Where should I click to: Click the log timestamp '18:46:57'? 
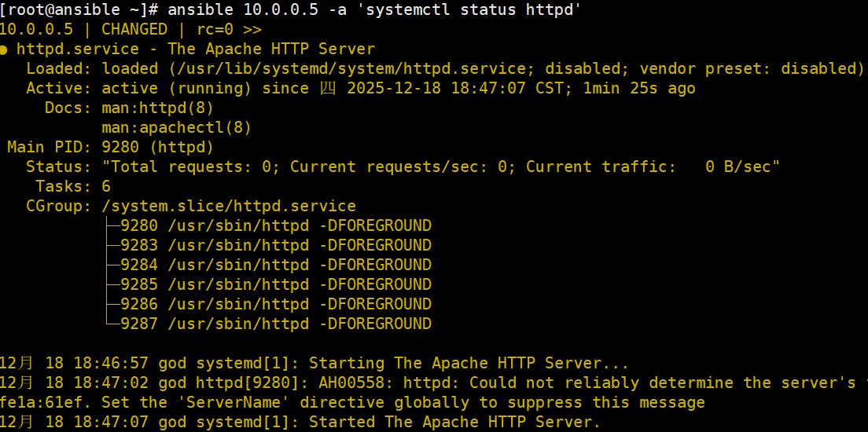[111, 364]
